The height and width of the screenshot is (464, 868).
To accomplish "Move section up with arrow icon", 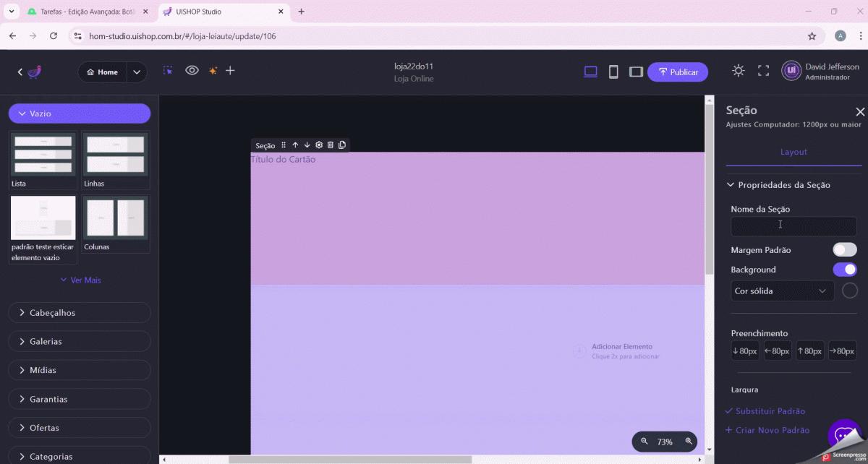I will pos(295,145).
